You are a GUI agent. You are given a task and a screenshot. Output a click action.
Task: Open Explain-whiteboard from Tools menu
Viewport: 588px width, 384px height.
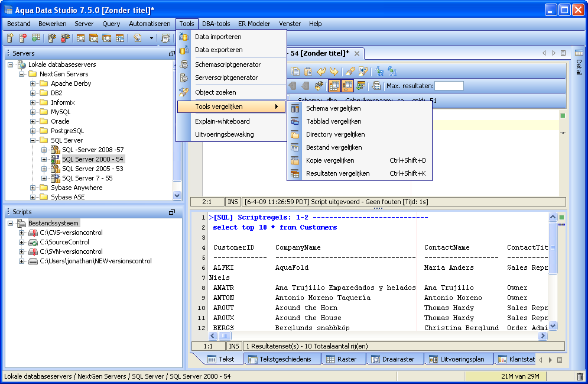232,121
